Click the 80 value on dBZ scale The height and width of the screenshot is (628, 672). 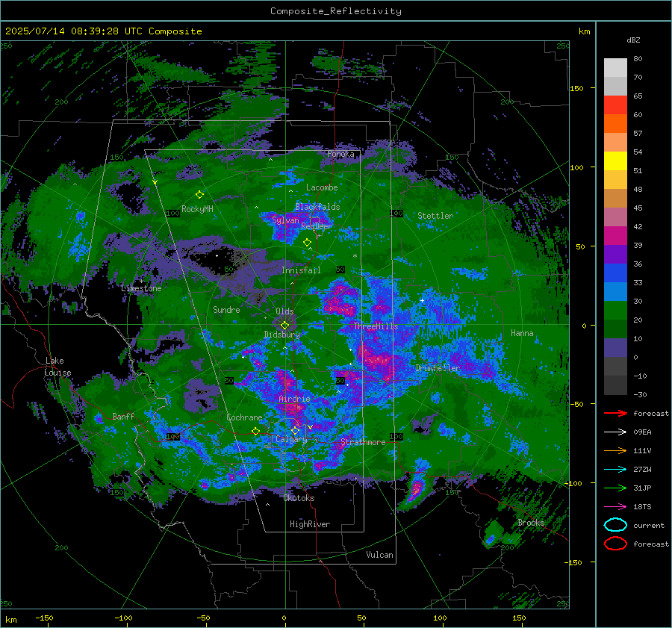638,58
